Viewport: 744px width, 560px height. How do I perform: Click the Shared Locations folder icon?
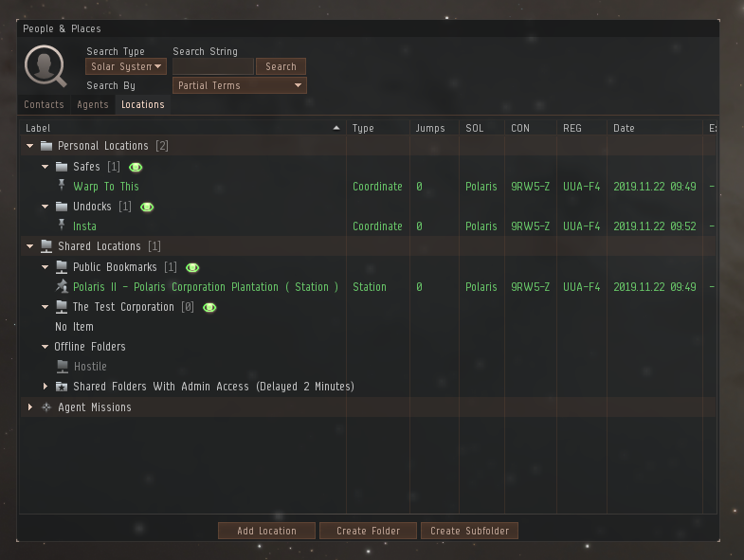(46, 246)
